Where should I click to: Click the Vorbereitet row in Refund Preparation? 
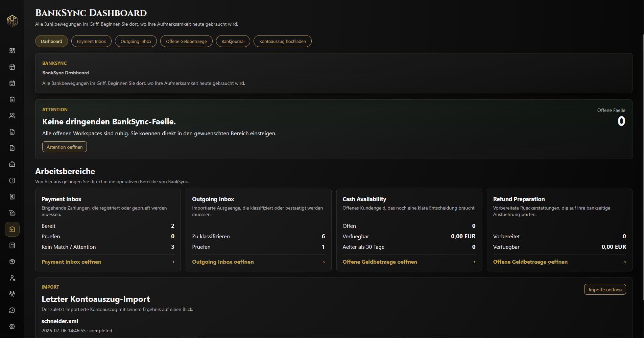click(x=559, y=236)
